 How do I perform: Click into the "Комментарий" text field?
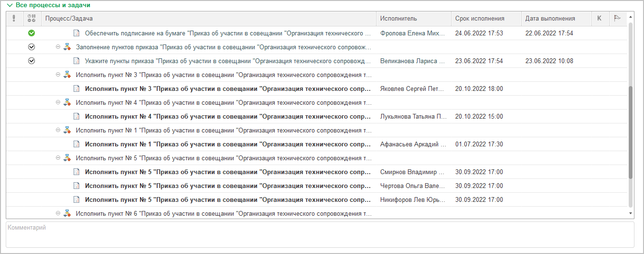320,234
